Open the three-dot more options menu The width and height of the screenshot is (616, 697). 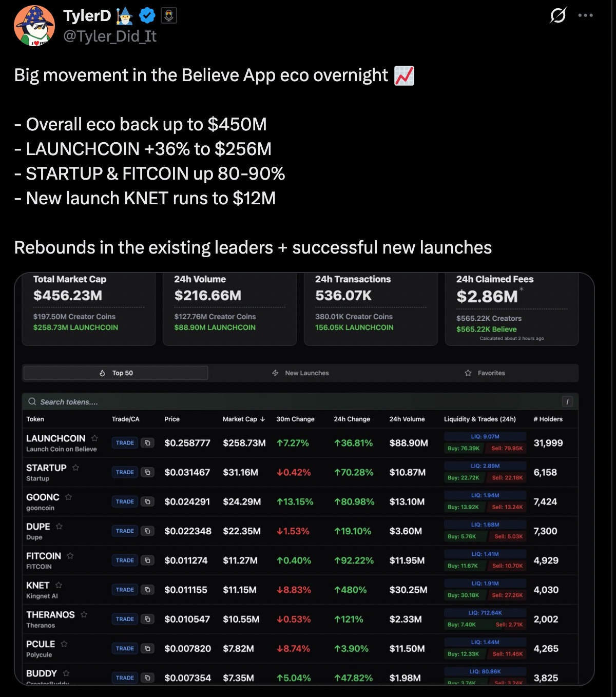point(586,15)
